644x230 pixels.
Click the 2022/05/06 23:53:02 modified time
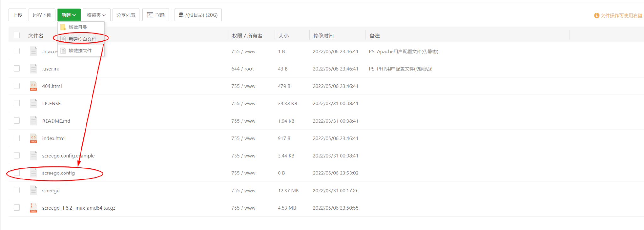click(336, 173)
